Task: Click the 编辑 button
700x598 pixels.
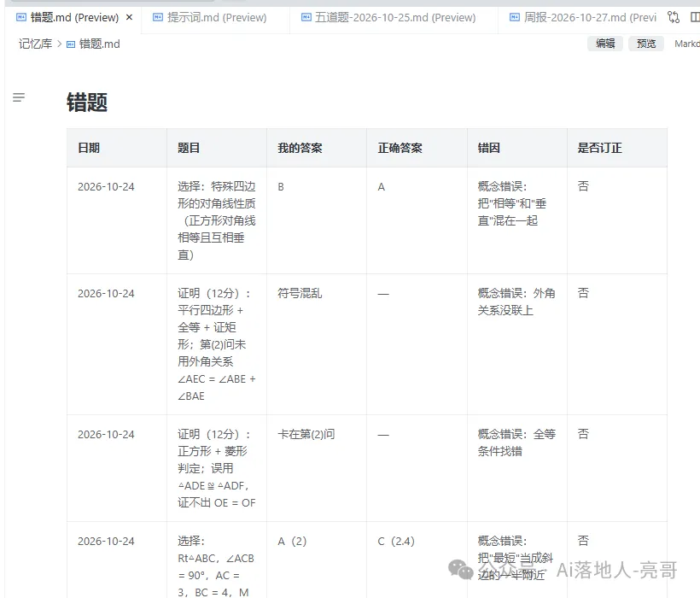Action: click(x=605, y=44)
